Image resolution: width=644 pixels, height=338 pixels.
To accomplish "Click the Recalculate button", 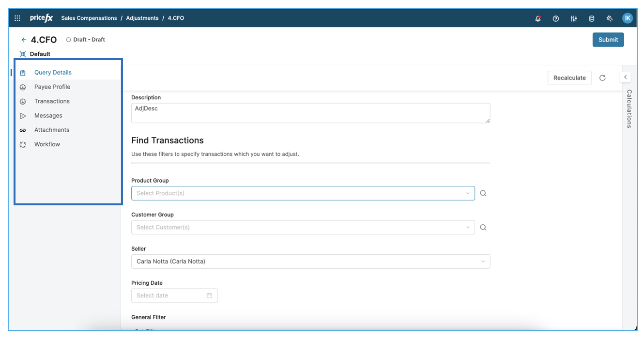I will (x=569, y=78).
